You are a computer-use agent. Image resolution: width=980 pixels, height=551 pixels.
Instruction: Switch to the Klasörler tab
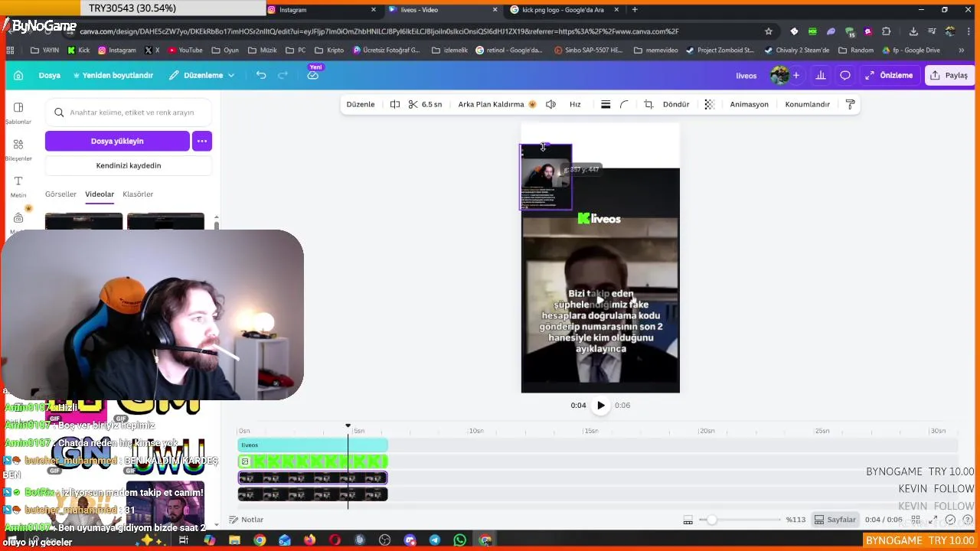(138, 194)
